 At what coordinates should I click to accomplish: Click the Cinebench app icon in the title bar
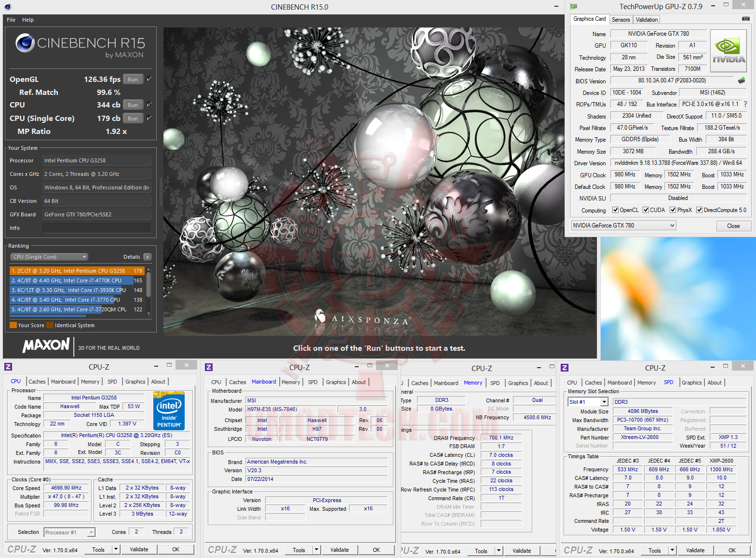7,7
